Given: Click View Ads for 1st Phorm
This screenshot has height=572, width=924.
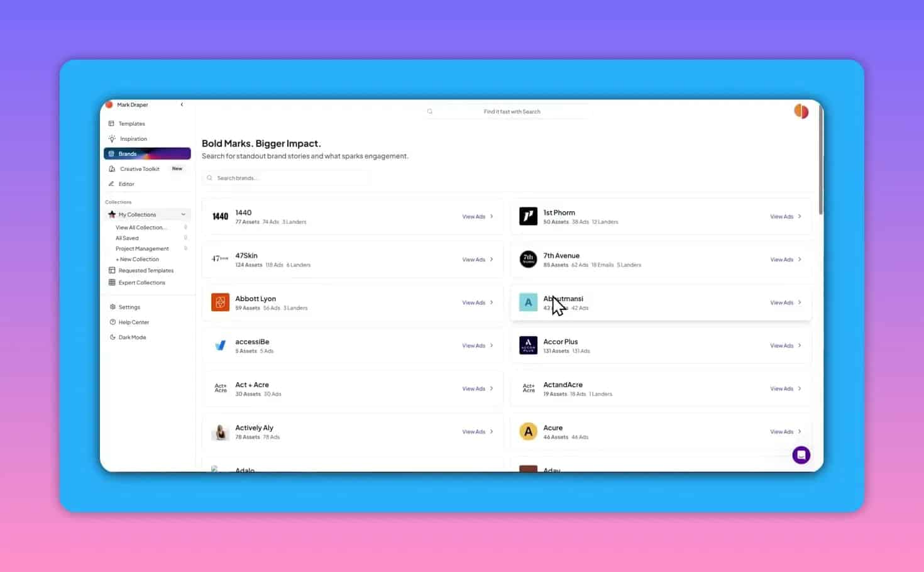Looking at the screenshot, I should 786,217.
